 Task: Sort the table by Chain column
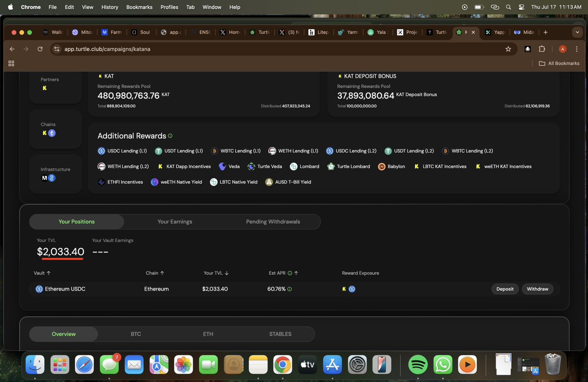coord(155,273)
